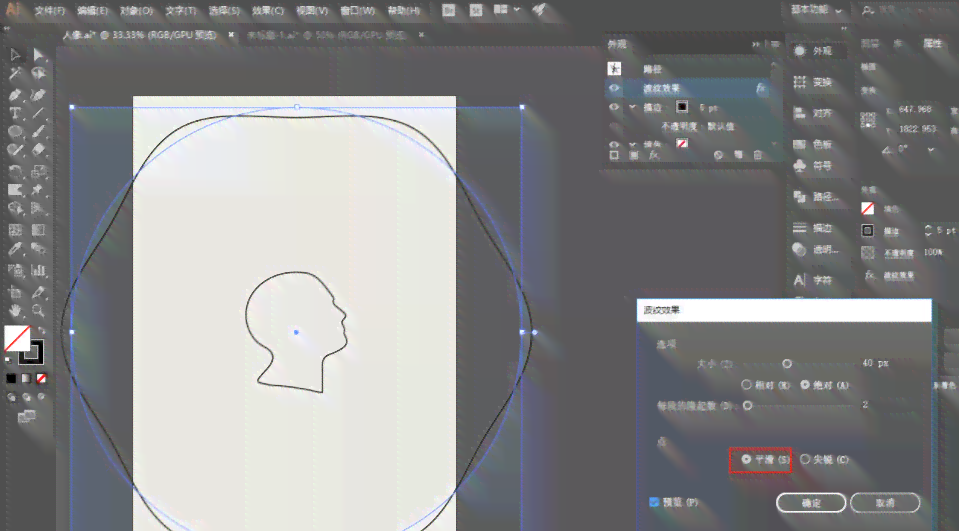Select the Direct Selection tool

click(39, 55)
